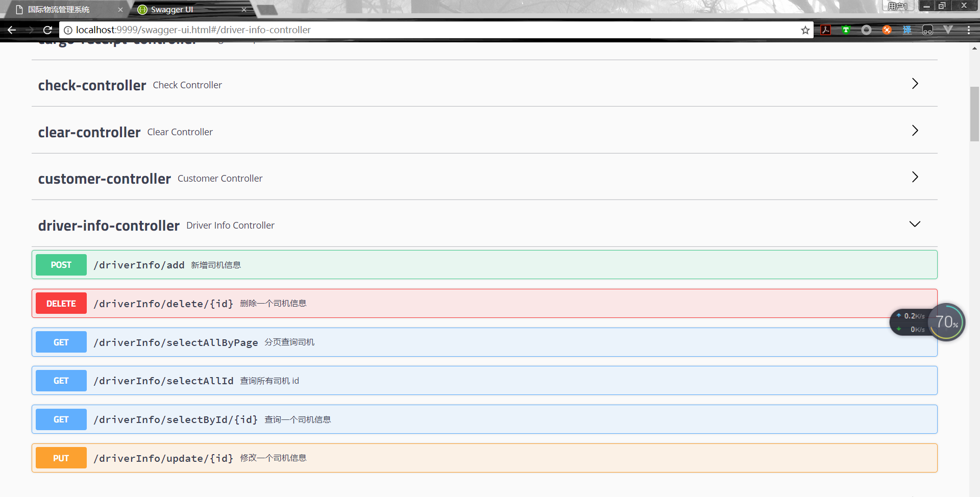Click the browser back arrow
The height and width of the screenshot is (497, 980).
coord(12,30)
